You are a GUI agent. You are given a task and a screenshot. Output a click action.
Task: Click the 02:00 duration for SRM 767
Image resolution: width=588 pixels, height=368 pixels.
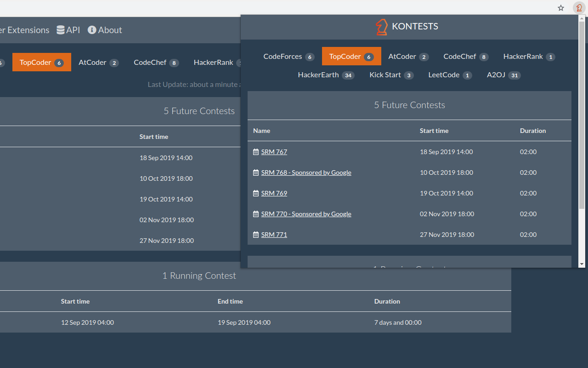(528, 152)
